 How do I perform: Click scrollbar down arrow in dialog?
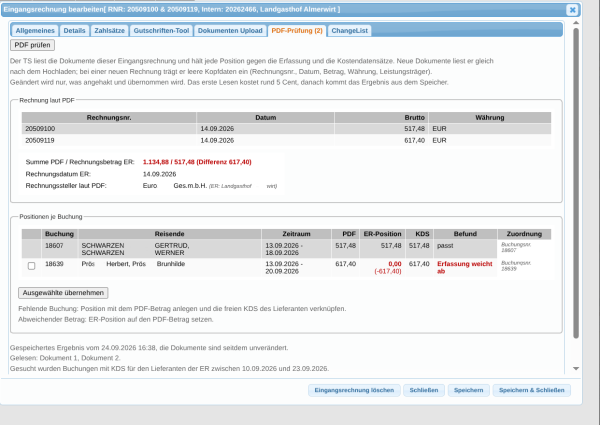[x=576, y=368]
